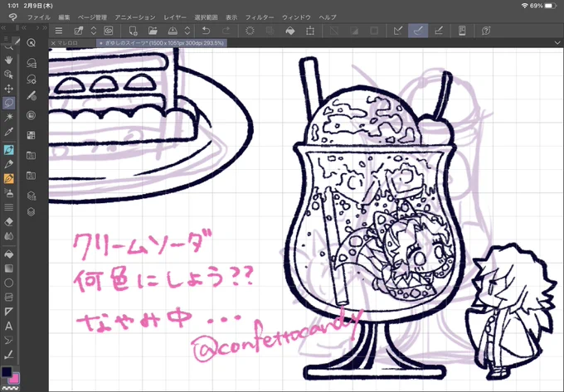
Task: Select the Gradient tool
Action: coord(8,269)
